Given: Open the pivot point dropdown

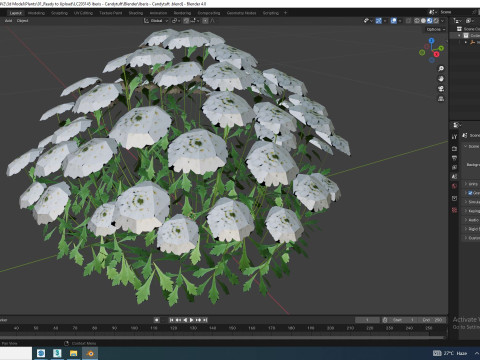Looking at the screenshot, I should pyautogui.click(x=175, y=21).
